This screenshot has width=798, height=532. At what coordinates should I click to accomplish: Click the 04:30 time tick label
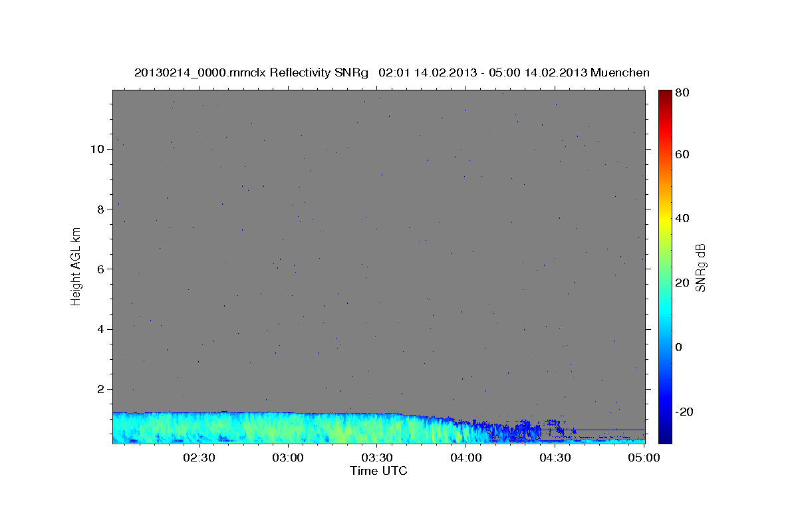555,458
